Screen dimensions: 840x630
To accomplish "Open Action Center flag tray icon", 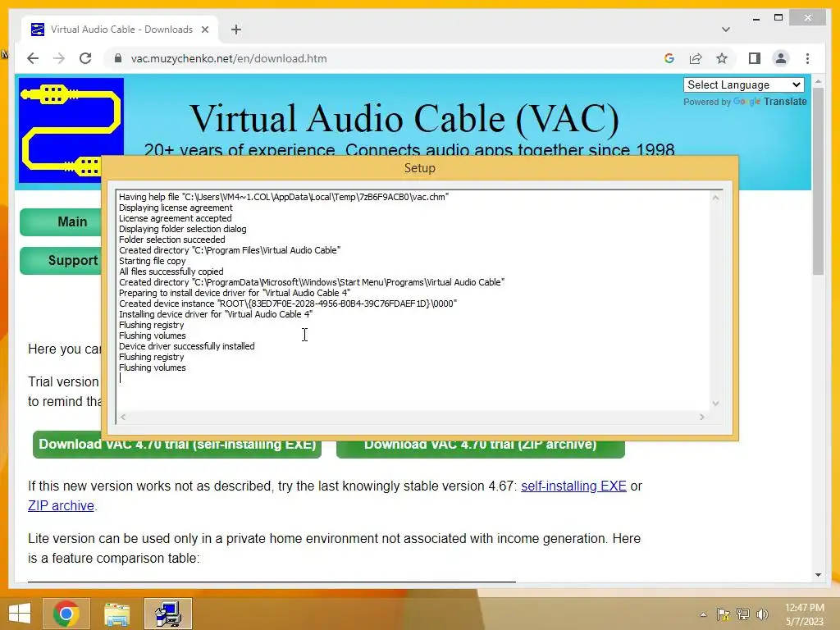I will coord(723,614).
